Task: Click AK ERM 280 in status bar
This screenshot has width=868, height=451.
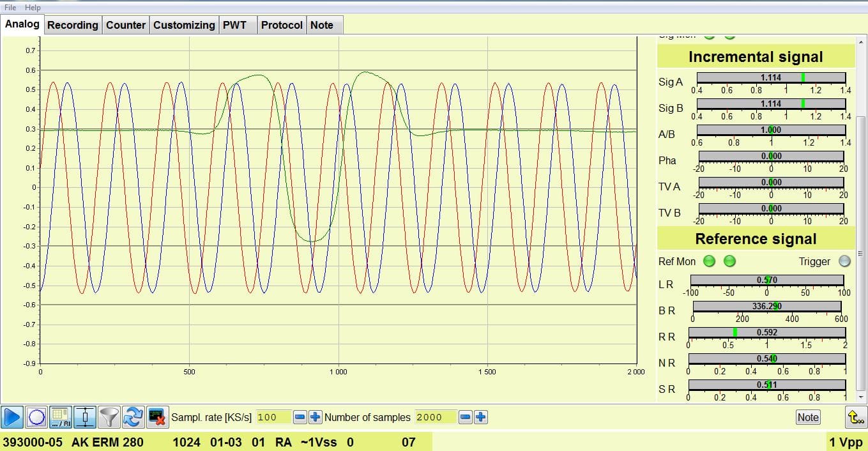Action: (x=107, y=442)
